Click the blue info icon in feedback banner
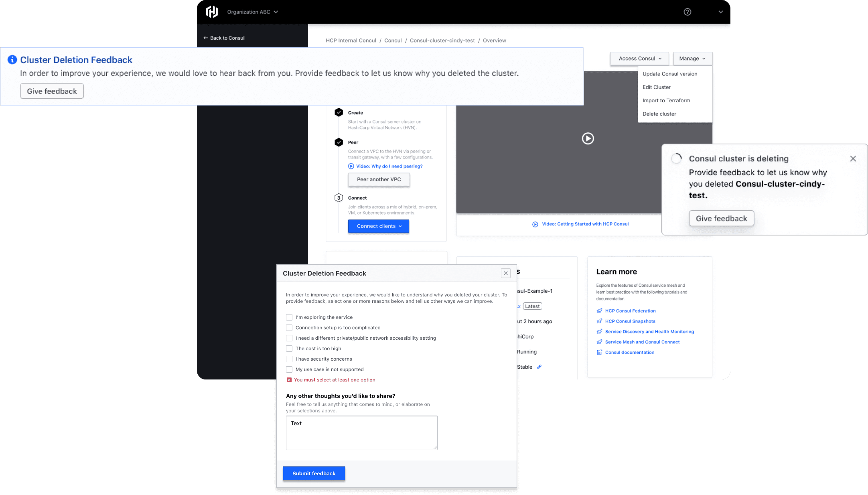Image resolution: width=868 pixels, height=495 pixels. click(x=12, y=60)
